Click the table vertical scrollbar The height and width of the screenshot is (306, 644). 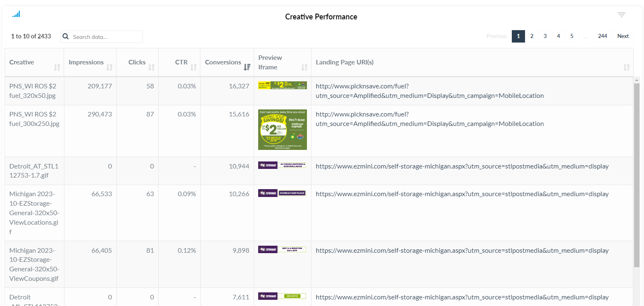coord(637,173)
